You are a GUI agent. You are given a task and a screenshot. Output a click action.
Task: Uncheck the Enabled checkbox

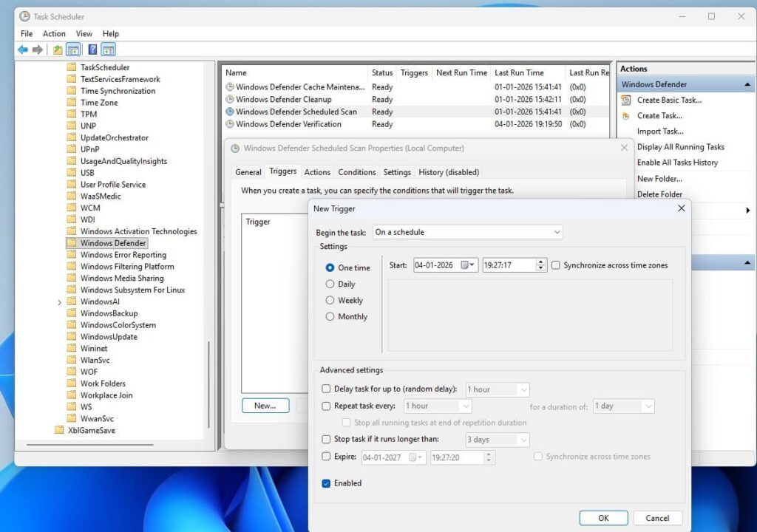326,483
